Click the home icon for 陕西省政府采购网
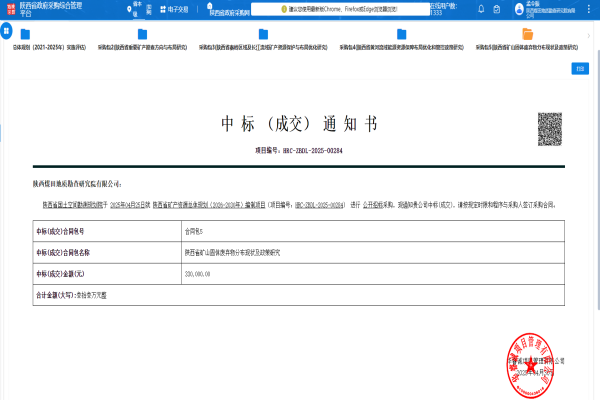The width and height of the screenshot is (600, 400). coord(210,5)
